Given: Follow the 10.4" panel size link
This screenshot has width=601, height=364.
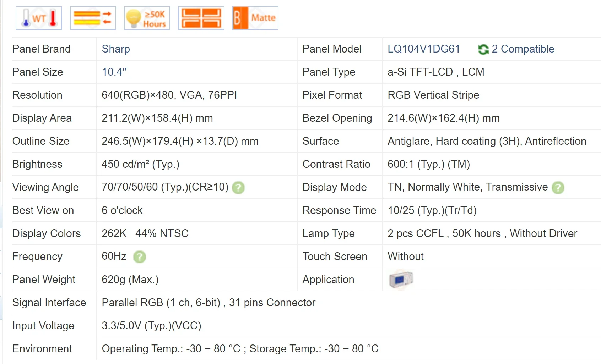Looking at the screenshot, I should [x=114, y=72].
